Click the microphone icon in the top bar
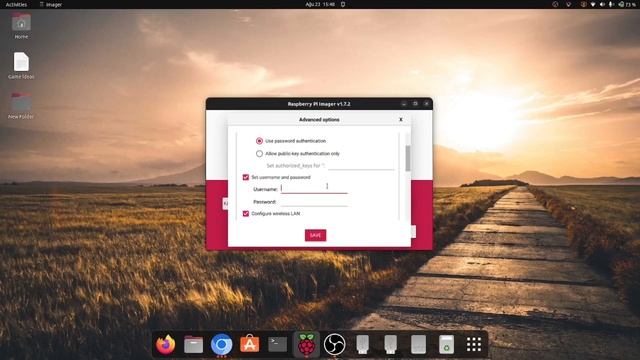640x360 pixels. (x=611, y=4)
